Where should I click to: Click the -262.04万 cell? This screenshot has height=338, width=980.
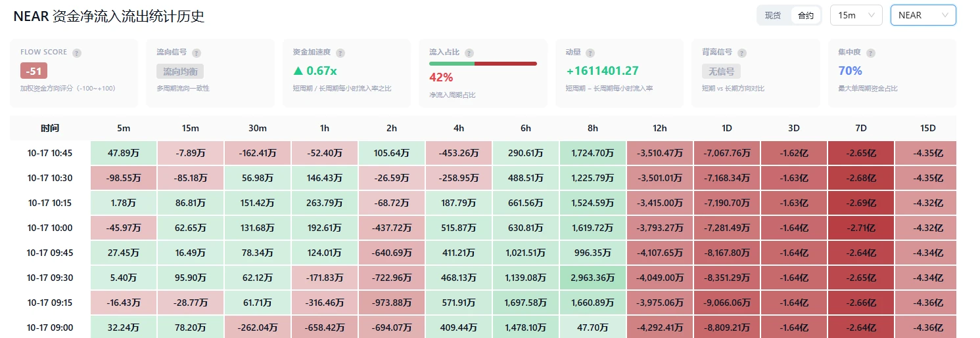(x=258, y=327)
